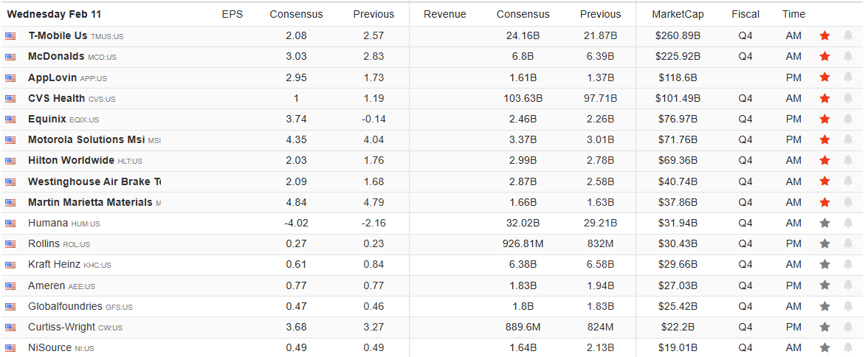
Task: Unstar AppLovin using its red star
Action: (x=824, y=77)
